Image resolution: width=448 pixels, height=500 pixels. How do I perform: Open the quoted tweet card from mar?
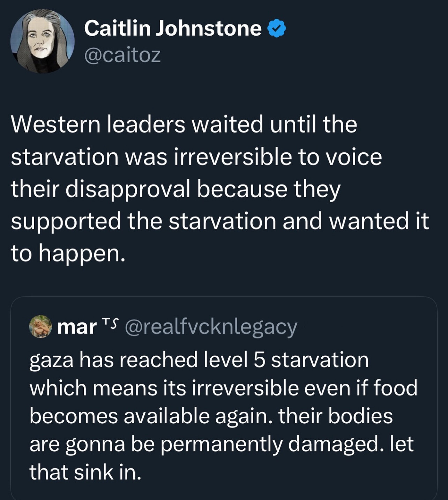tap(224, 398)
